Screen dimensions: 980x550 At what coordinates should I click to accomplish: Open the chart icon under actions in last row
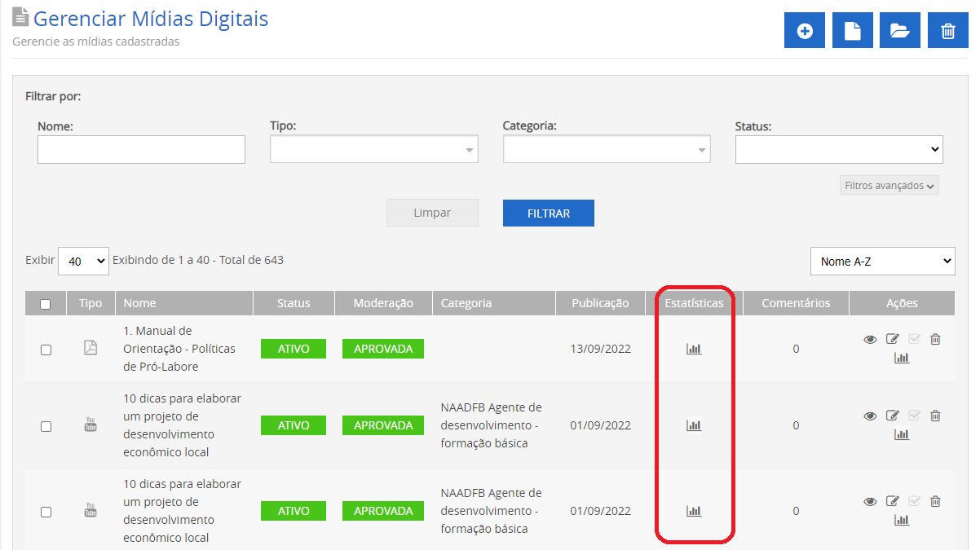click(902, 520)
